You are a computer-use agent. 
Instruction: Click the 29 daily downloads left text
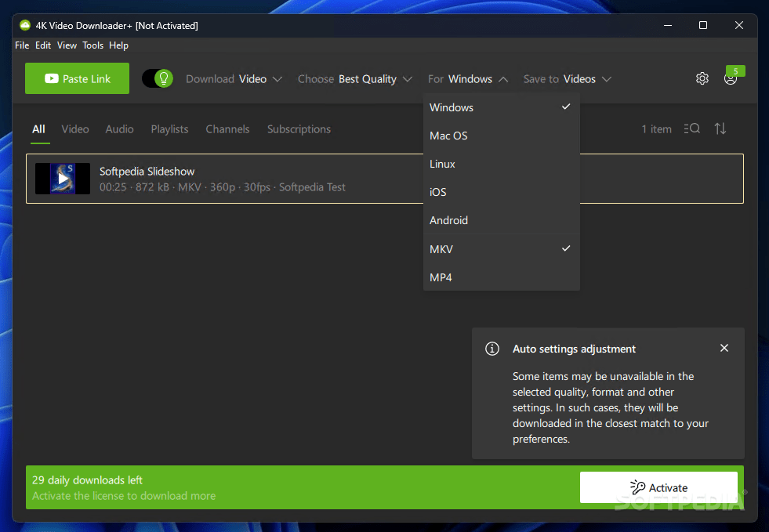87,480
